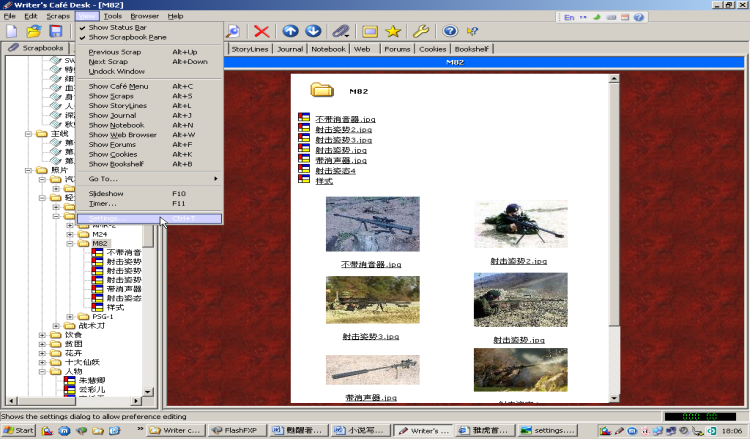This screenshot has width=750, height=439.
Task: Click the magnifier search toolbar icon
Action: pyautogui.click(x=233, y=32)
